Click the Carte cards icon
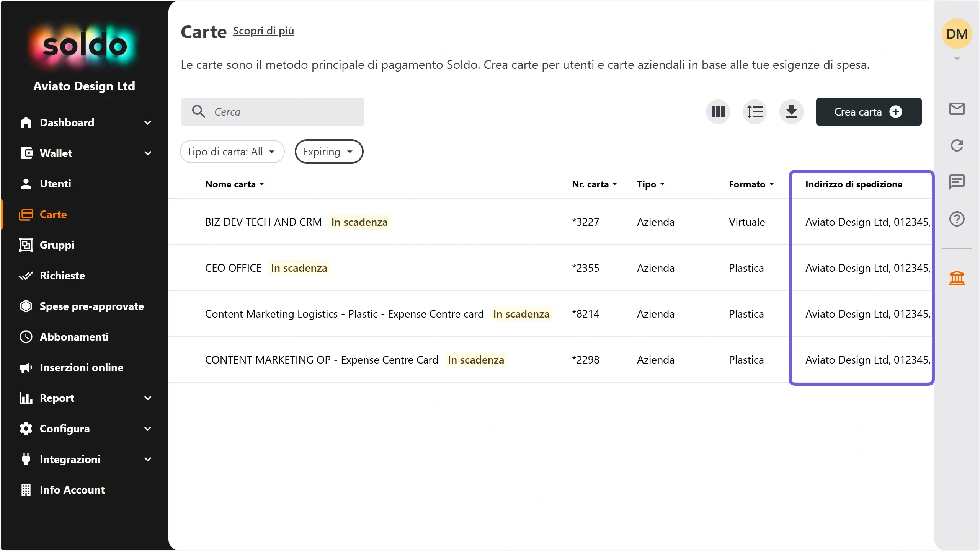 [x=26, y=214]
